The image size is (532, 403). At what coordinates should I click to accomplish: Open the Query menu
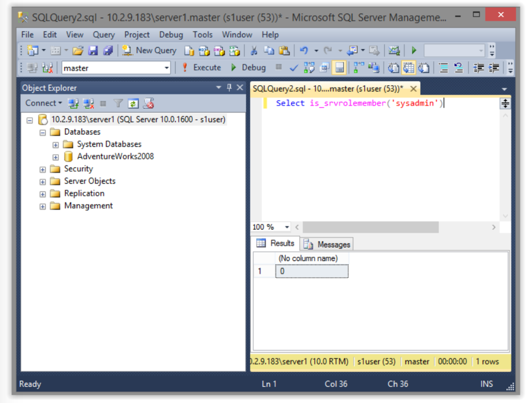104,35
